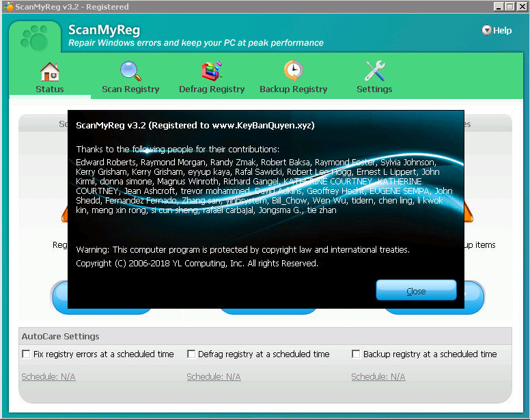530x420 pixels.
Task: Click the AutoCare Settings heading
Action: (x=61, y=337)
